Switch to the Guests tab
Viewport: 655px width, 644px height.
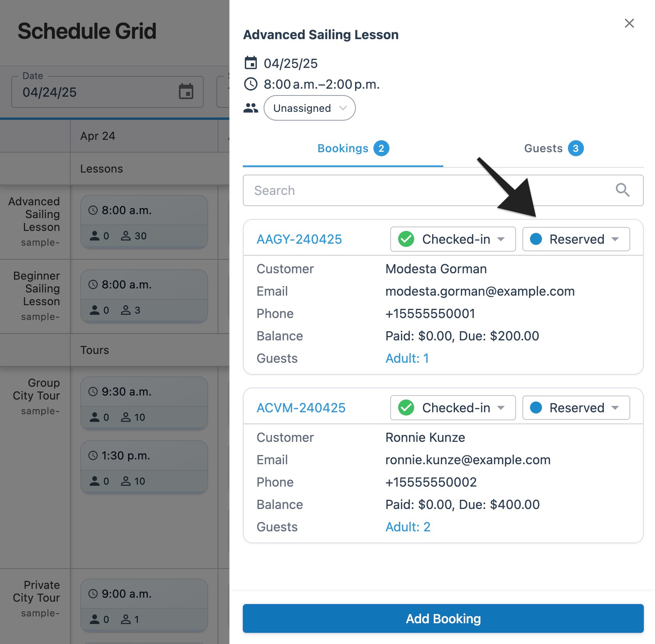pos(544,148)
